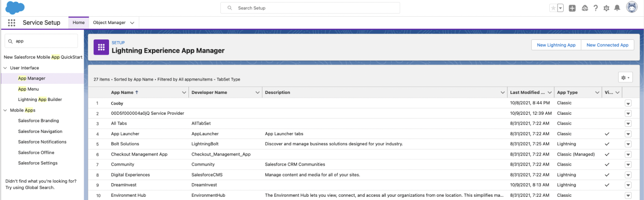Open the user profile avatar
Image resolution: width=644 pixels, height=200 pixels.
pyautogui.click(x=632, y=7)
